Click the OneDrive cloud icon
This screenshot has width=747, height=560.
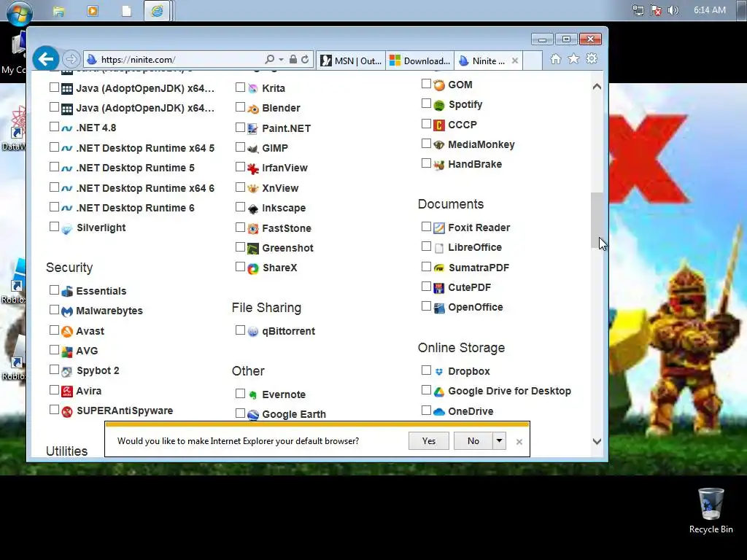tap(438, 411)
